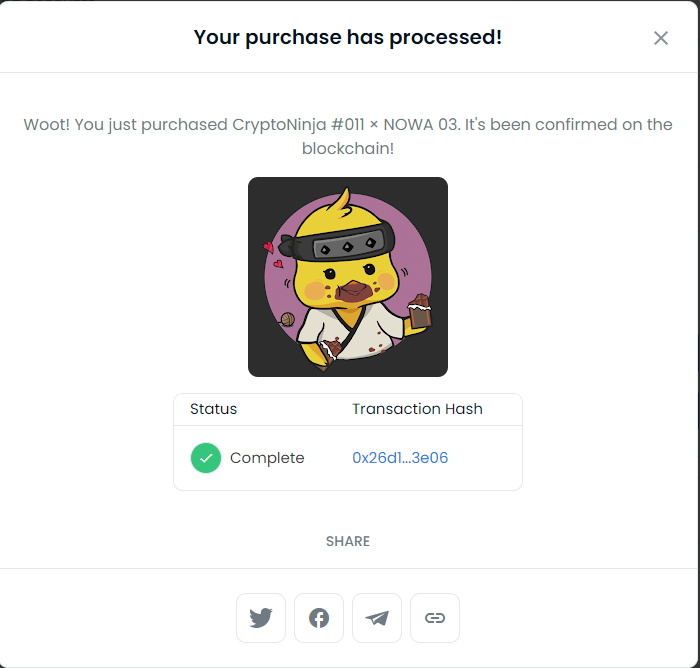
Task: Close the purchase confirmation dialog
Action: pyautogui.click(x=661, y=38)
